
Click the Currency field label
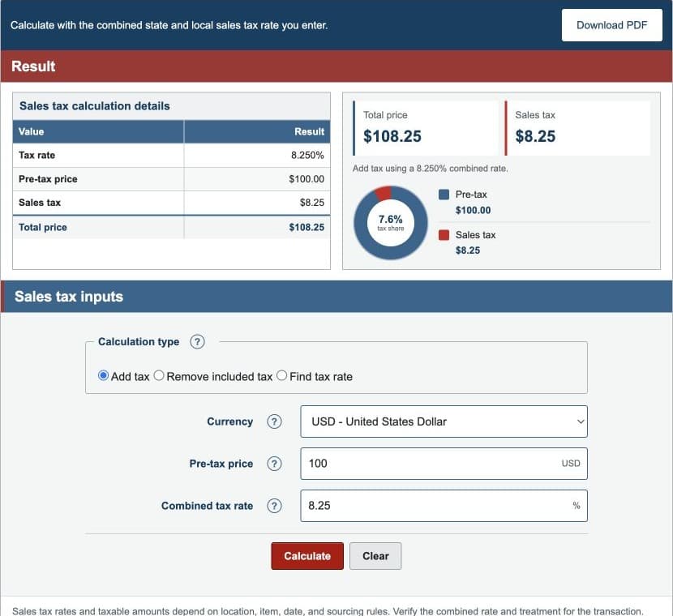coord(230,421)
